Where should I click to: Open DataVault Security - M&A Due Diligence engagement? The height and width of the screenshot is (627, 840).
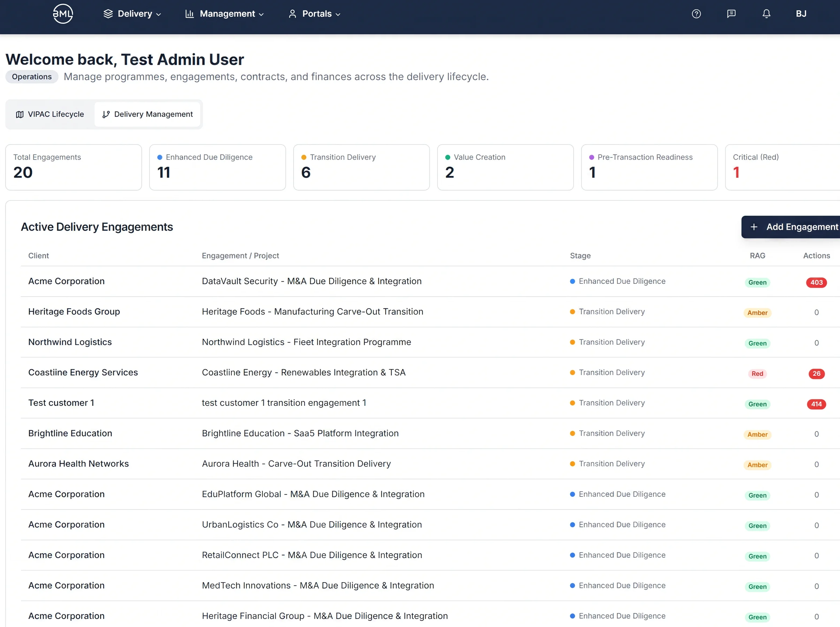coord(311,281)
